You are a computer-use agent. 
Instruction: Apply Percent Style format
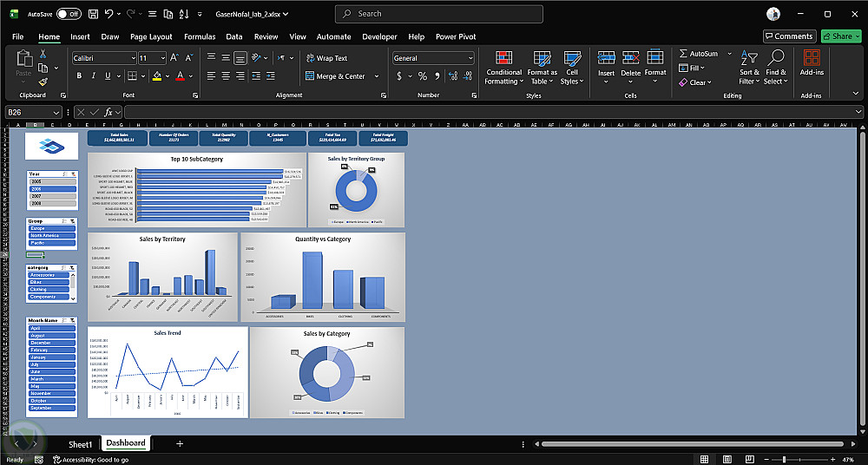[x=423, y=75]
